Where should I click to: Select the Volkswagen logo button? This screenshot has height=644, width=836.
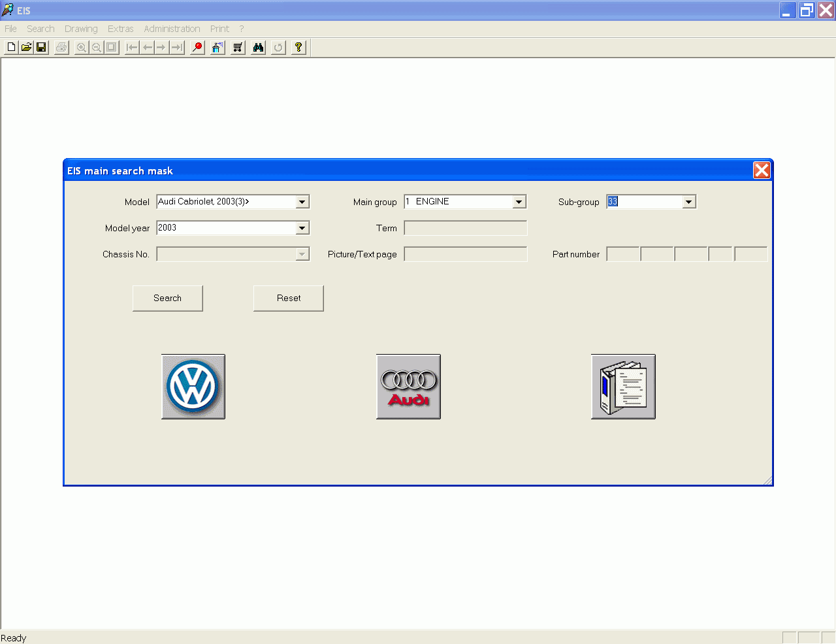[193, 387]
